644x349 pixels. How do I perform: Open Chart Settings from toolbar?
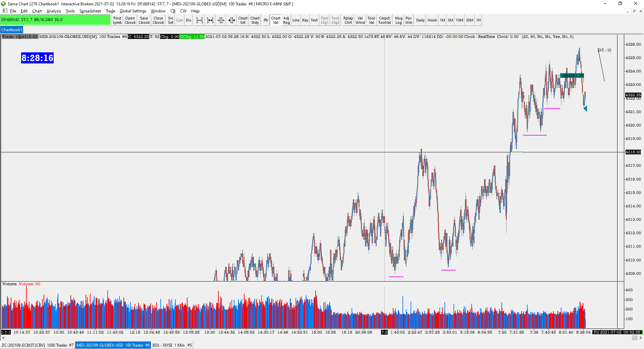[243, 20]
